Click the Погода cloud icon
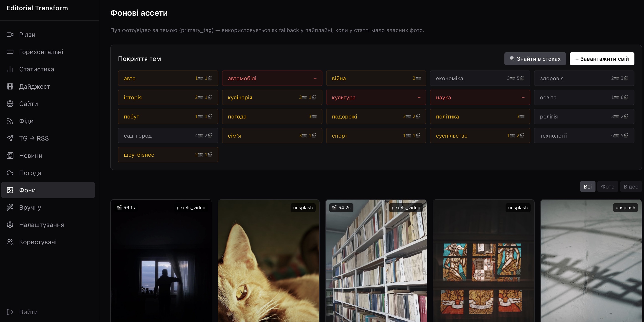The height and width of the screenshot is (322, 644). point(10,173)
